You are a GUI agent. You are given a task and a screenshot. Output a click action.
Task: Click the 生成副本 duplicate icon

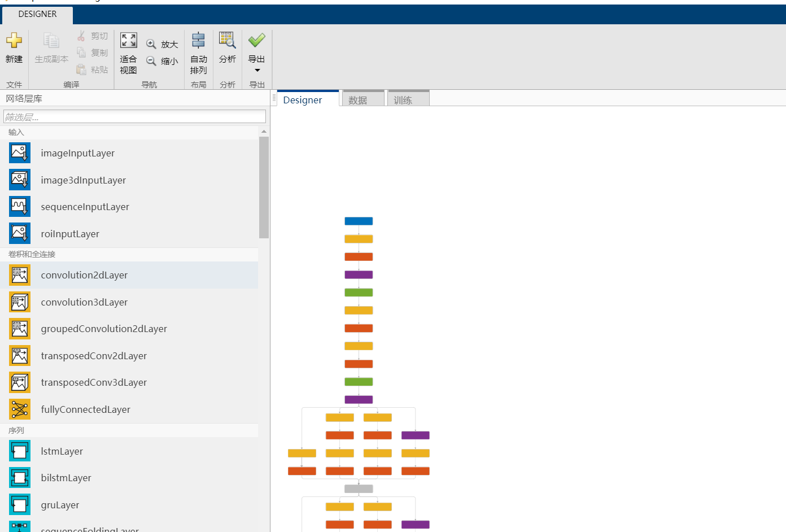[x=51, y=41]
